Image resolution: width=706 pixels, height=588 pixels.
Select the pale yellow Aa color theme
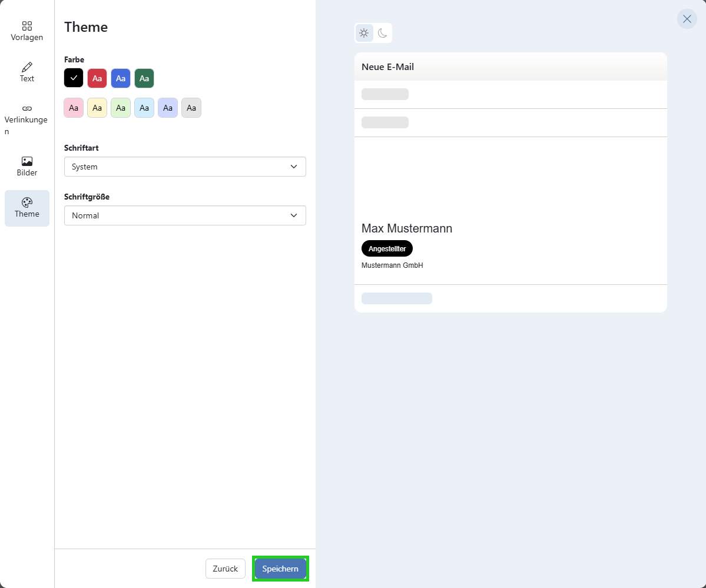tap(97, 108)
